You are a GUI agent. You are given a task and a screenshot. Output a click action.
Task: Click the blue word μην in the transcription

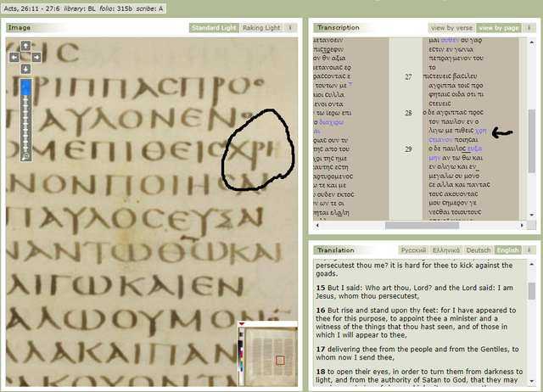click(x=434, y=158)
